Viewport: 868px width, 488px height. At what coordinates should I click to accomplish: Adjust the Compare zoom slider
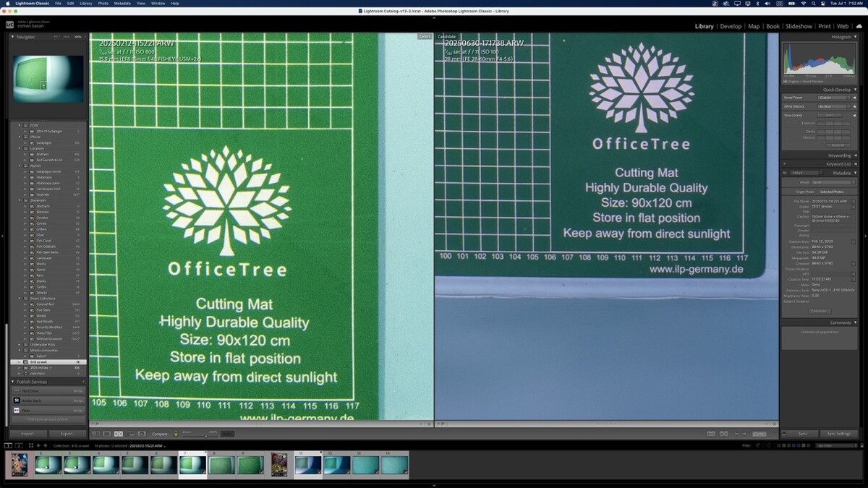tap(206, 435)
